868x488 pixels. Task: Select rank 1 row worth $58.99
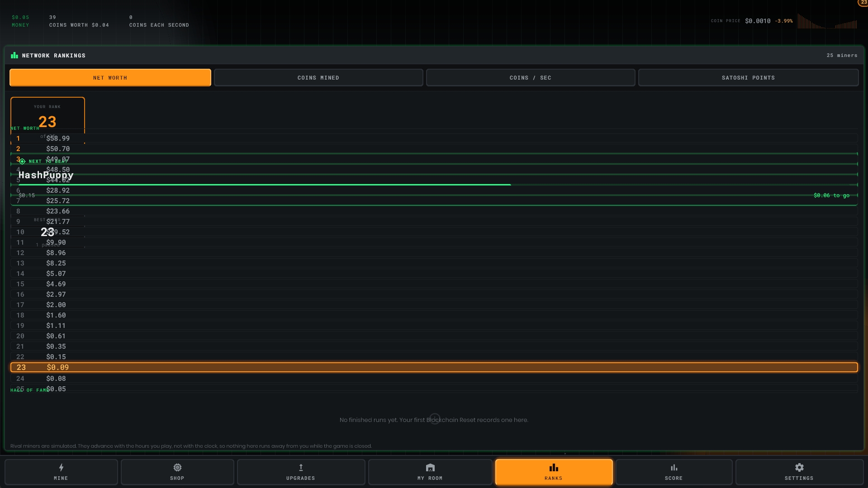point(434,138)
